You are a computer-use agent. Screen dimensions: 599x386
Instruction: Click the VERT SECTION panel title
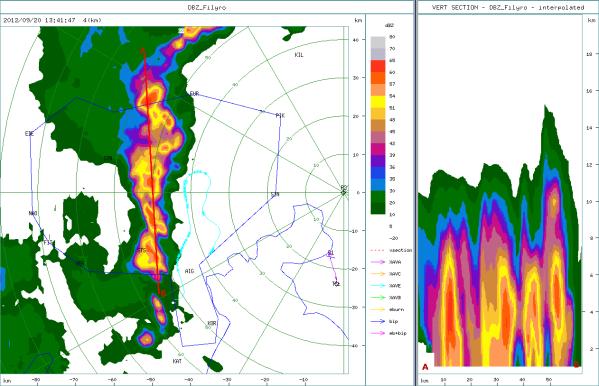[508, 7]
